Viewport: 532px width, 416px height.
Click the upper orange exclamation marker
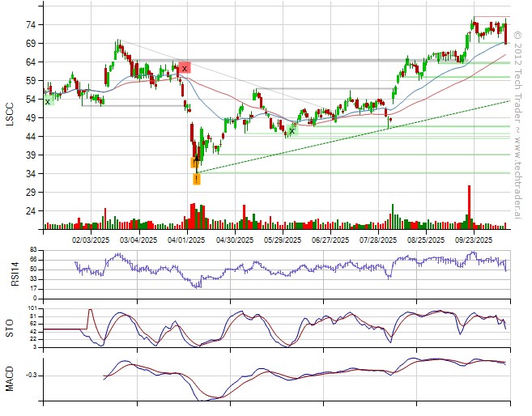point(194,163)
